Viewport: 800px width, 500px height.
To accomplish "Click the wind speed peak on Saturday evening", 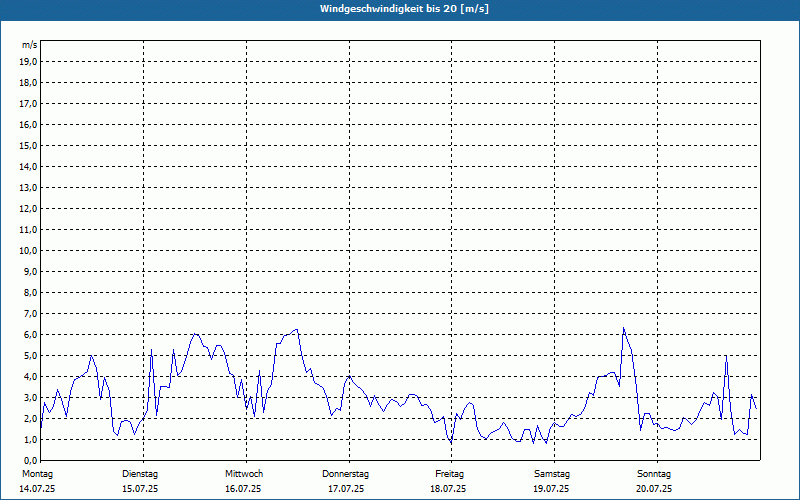I will click(x=623, y=328).
